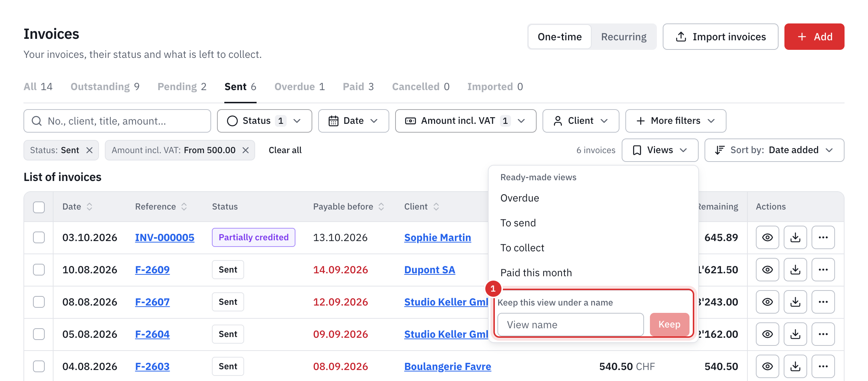868x381 pixels.
Task: Click the red Add button
Action: [x=814, y=37]
